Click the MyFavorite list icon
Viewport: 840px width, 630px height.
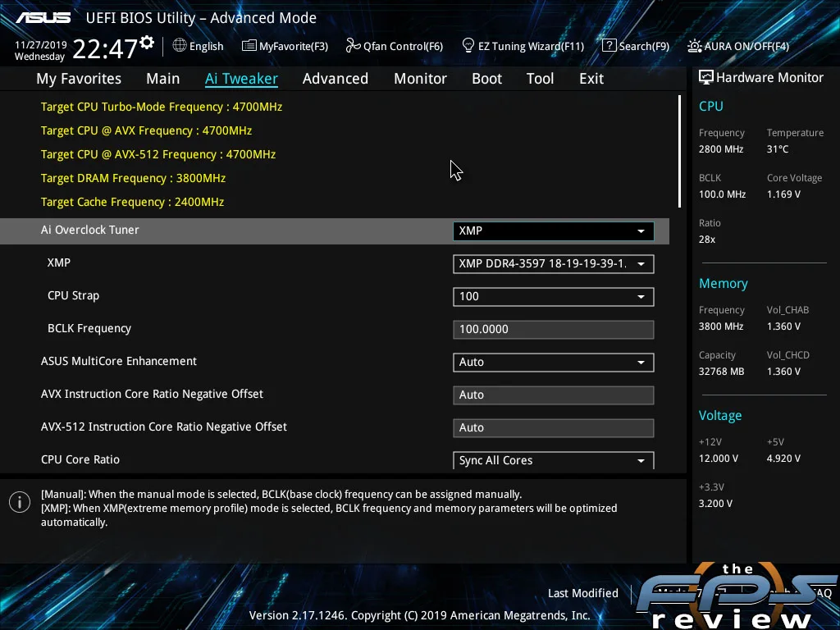click(x=249, y=46)
